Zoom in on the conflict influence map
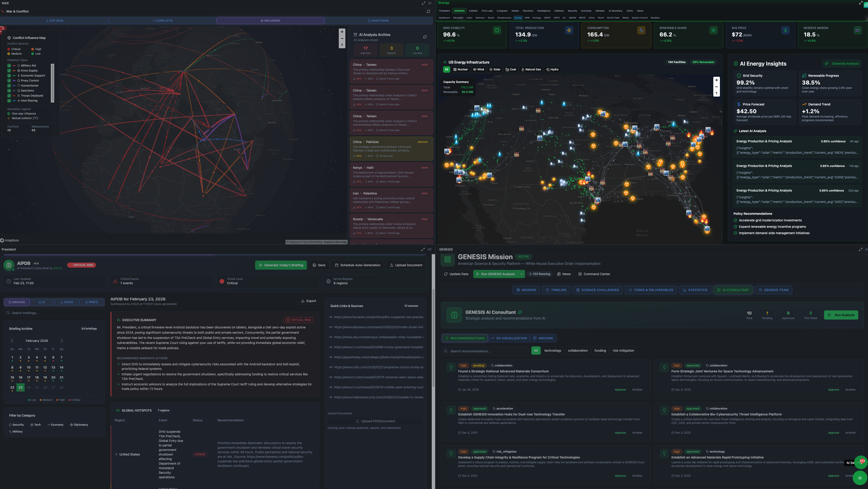Screen dimensions: 868x489 click(x=342, y=32)
